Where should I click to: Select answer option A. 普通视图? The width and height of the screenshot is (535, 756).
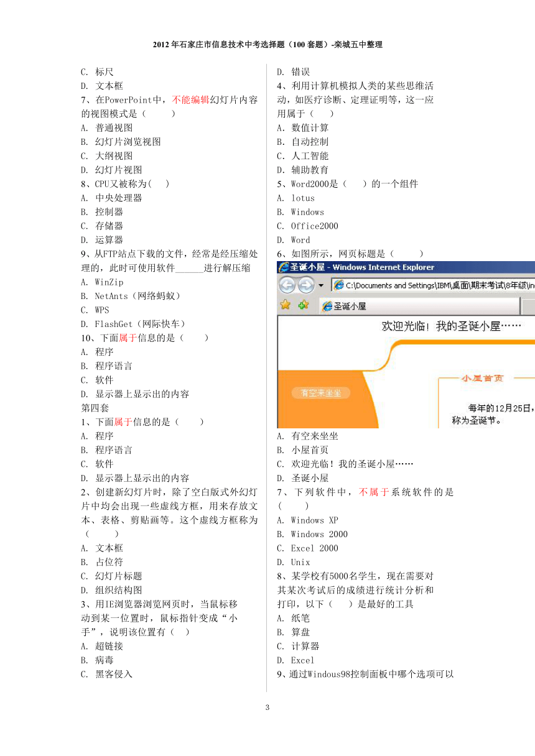(x=106, y=128)
